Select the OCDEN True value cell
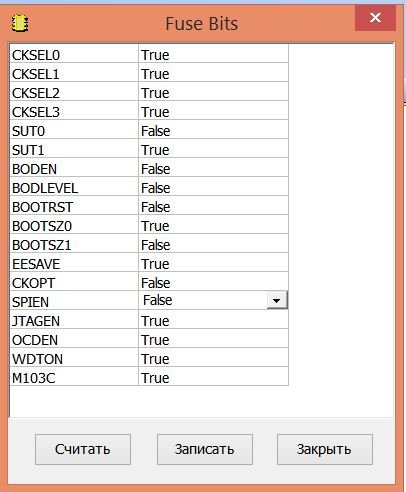 (x=213, y=340)
